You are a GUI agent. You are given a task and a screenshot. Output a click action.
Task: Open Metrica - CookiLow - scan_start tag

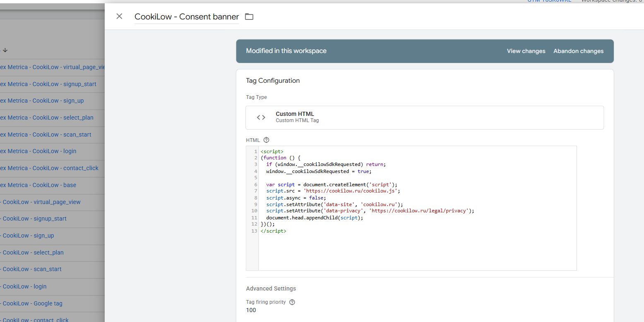point(46,135)
